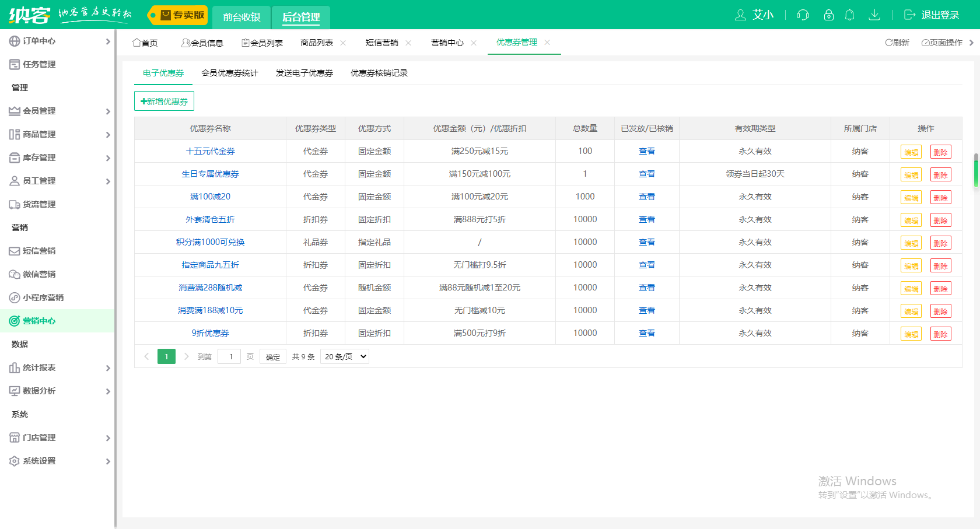Select the 电子优惠券 tab
Viewport: 980px width, 529px height.
(163, 73)
